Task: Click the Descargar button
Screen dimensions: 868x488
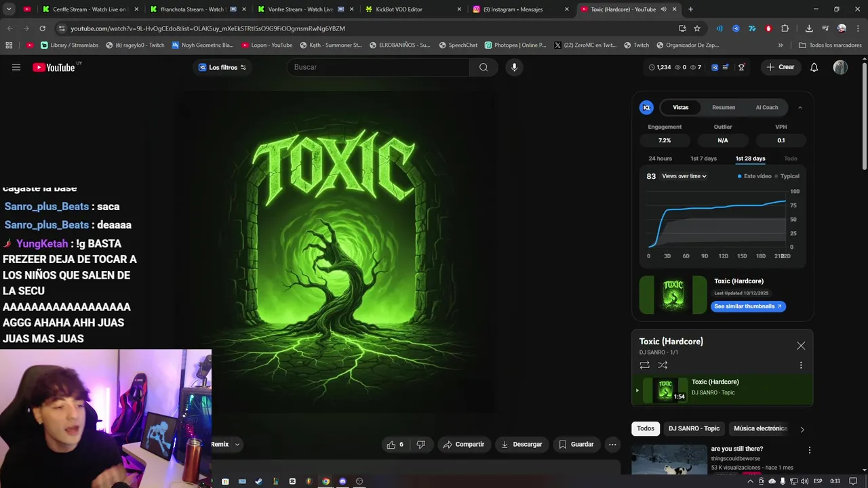Action: (521, 445)
